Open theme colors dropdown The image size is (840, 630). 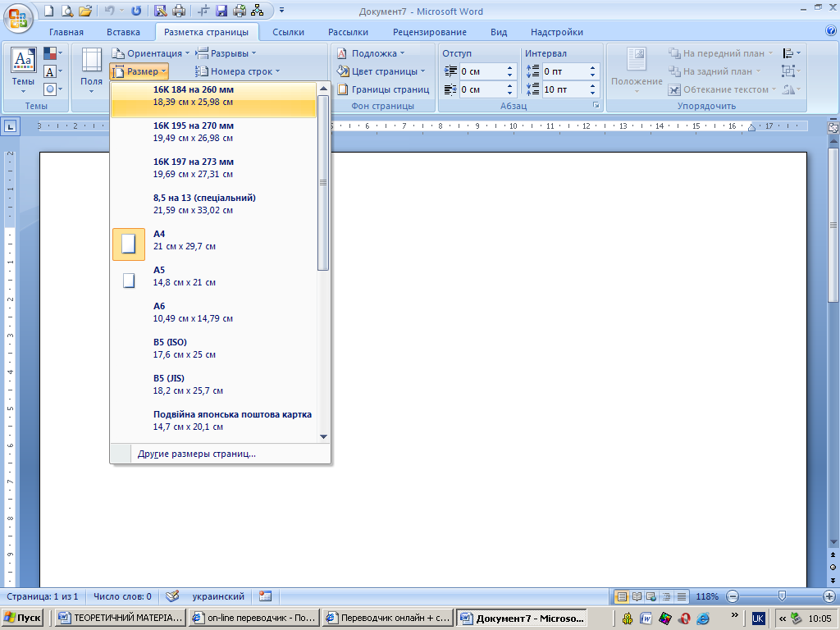click(53, 53)
